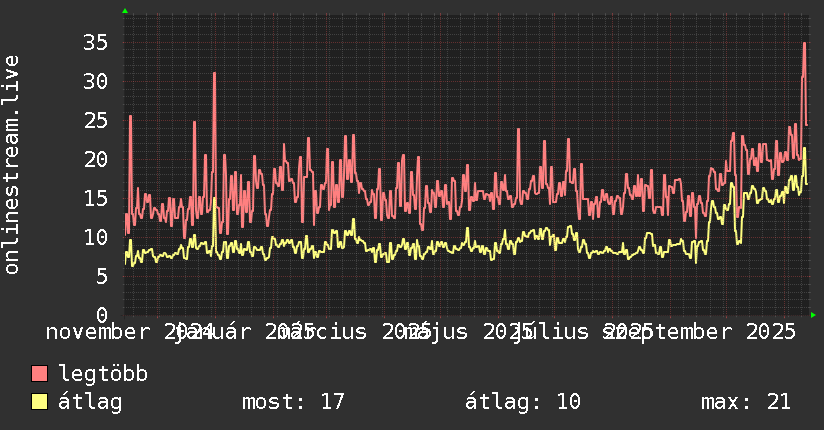Click the y-axis label 0
The height and width of the screenshot is (430, 824).
click(102, 315)
